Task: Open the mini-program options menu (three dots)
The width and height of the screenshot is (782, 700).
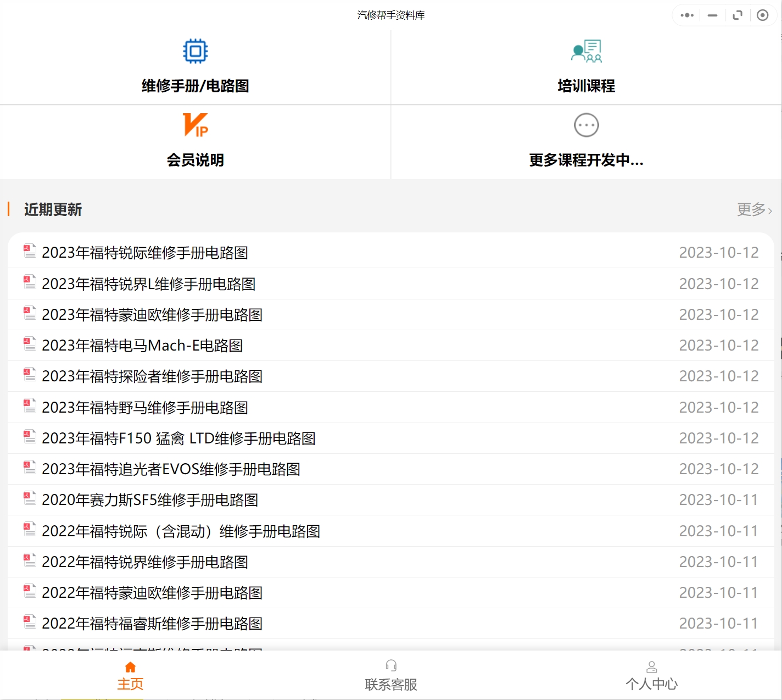Action: pos(686,15)
